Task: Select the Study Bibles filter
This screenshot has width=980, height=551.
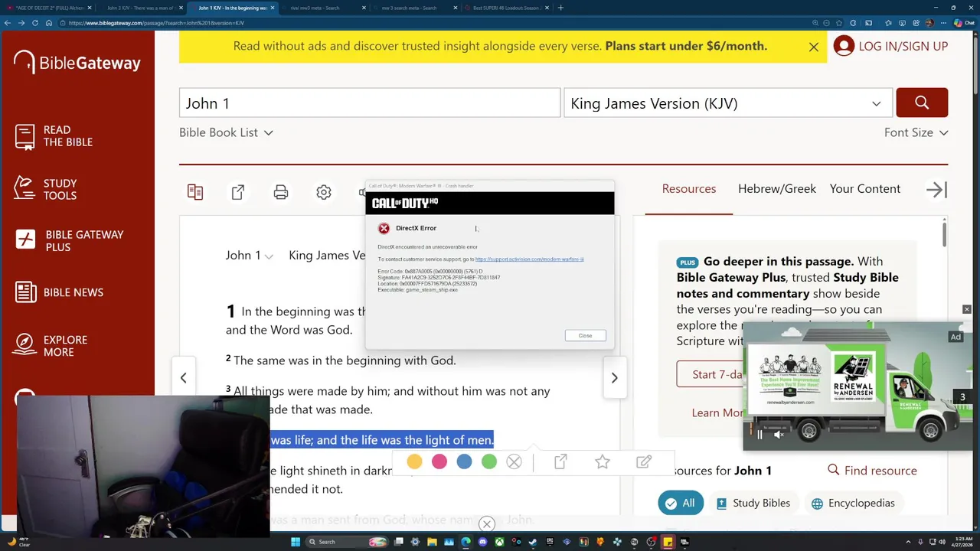Action: tap(753, 503)
